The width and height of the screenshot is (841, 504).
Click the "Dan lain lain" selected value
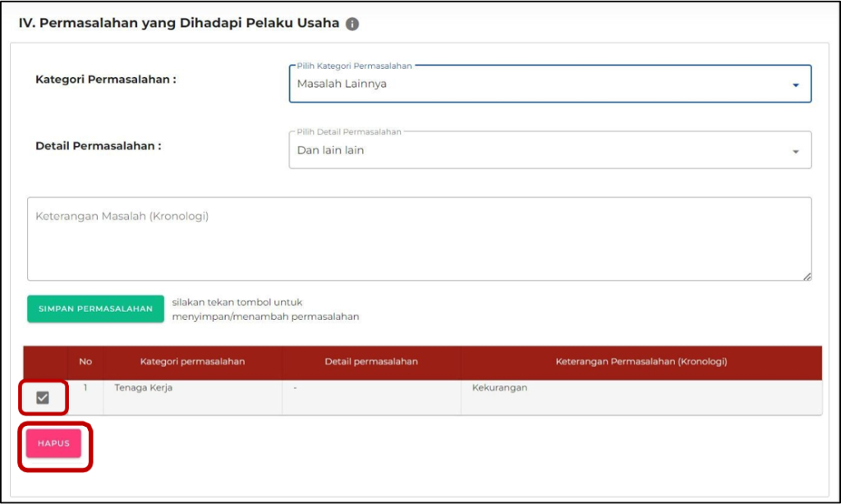pyautogui.click(x=330, y=150)
